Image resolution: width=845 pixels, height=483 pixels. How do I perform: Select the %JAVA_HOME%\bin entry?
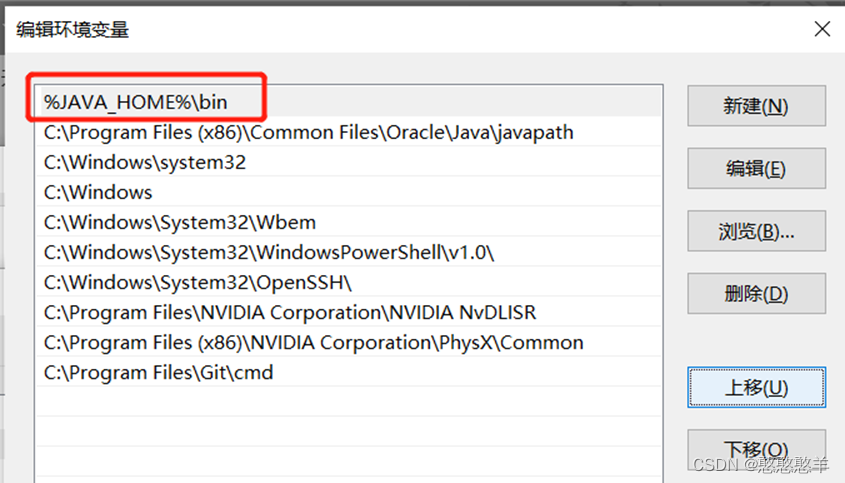(348, 102)
